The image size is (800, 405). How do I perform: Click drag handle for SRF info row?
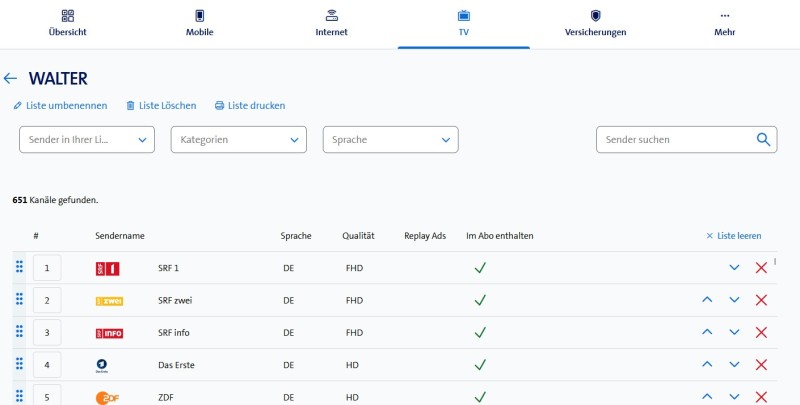tap(18, 332)
